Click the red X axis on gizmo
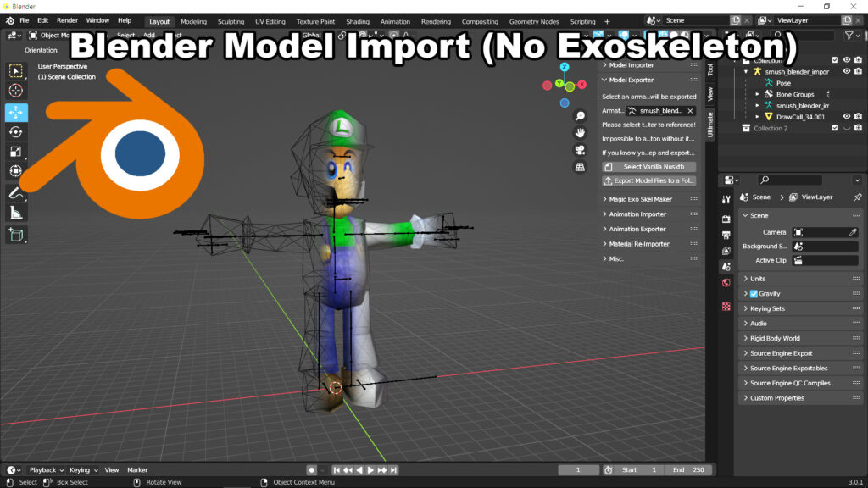868x488 pixels. (x=581, y=85)
